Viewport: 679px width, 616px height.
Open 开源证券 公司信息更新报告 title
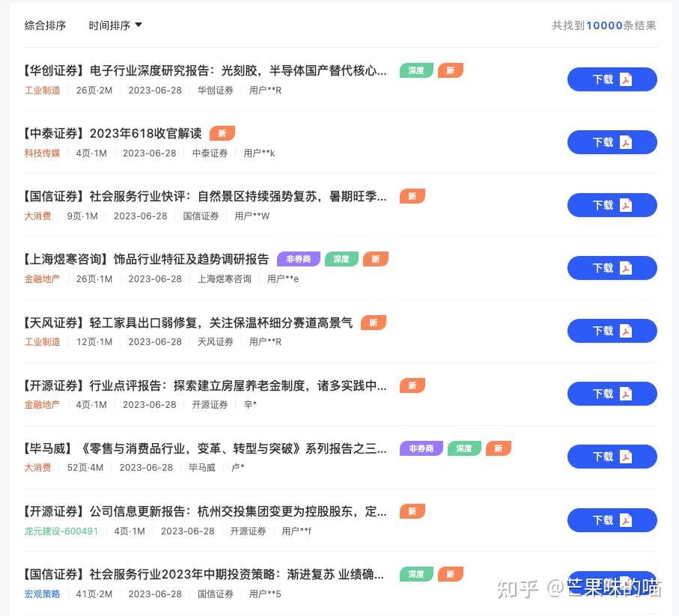[205, 511]
